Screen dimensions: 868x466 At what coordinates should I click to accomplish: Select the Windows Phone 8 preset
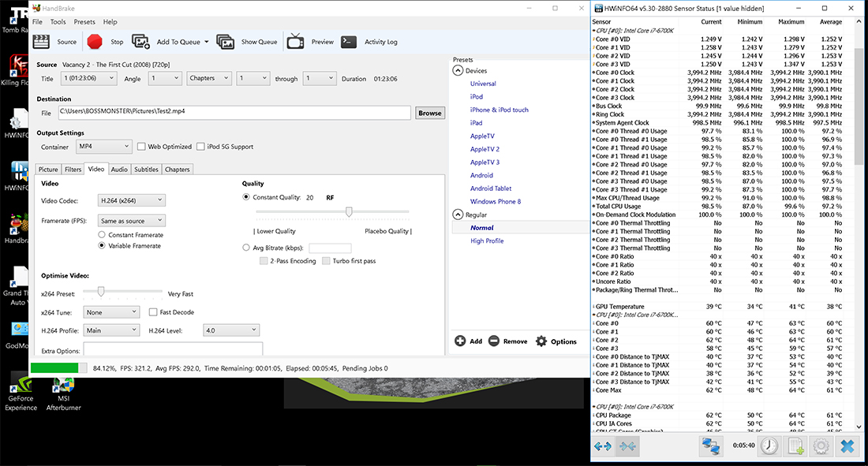tap(496, 201)
